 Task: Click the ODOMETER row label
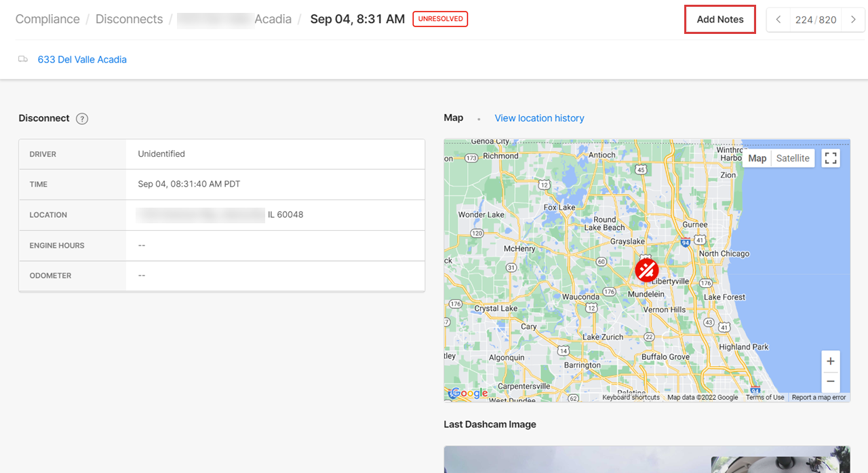pos(50,276)
